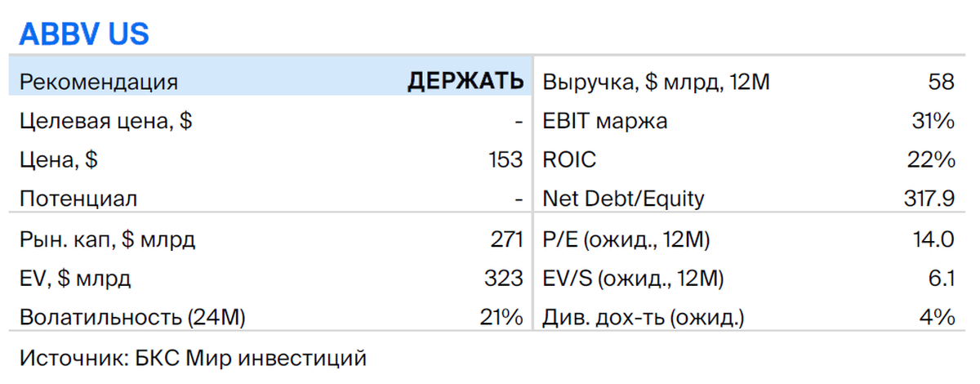Image resolution: width=980 pixels, height=384 pixels.
Task: Select the Целевая цена, $ label
Action: pos(105,122)
